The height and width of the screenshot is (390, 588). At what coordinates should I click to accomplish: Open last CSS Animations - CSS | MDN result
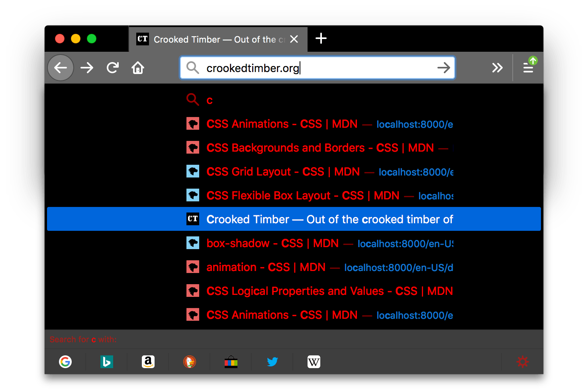294,315
